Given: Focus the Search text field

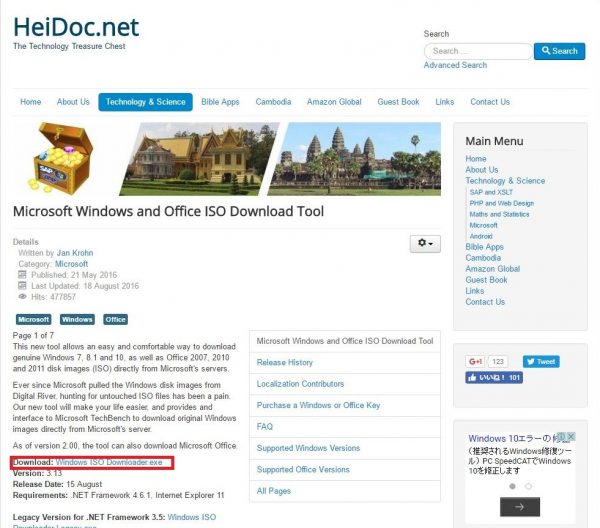Looking at the screenshot, I should click(x=478, y=51).
